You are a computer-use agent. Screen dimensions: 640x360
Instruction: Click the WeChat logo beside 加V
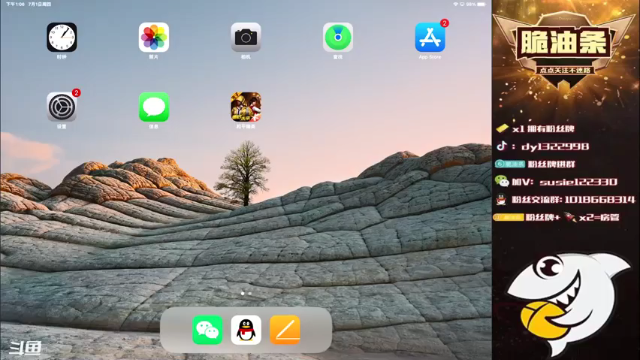[x=502, y=181]
